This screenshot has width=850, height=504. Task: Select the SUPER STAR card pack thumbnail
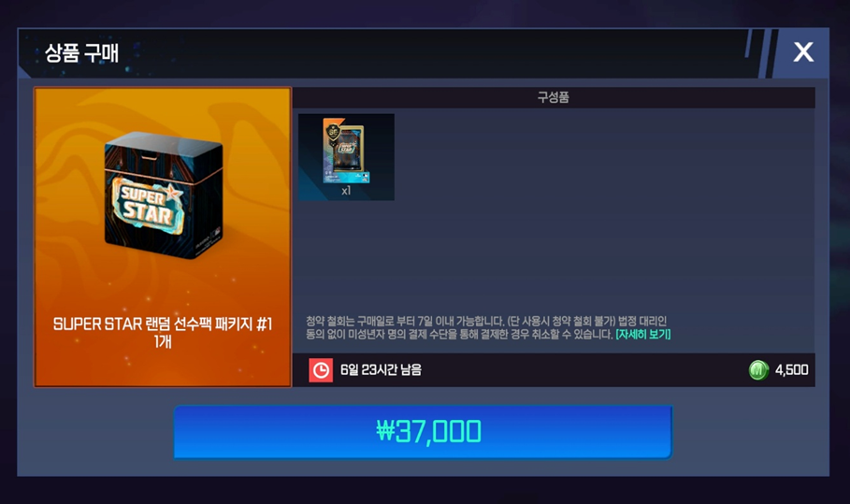point(346,156)
